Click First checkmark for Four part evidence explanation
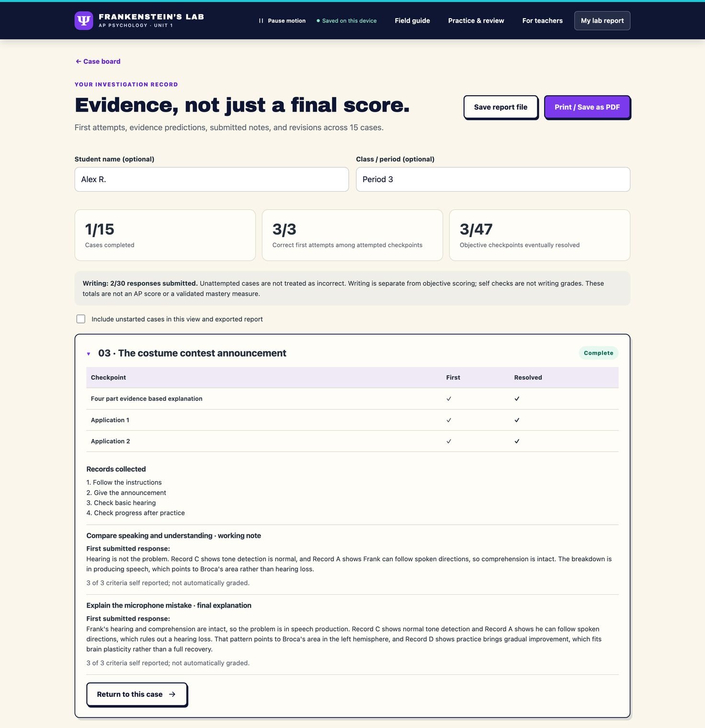Viewport: 705px width, 728px height. [449, 399]
